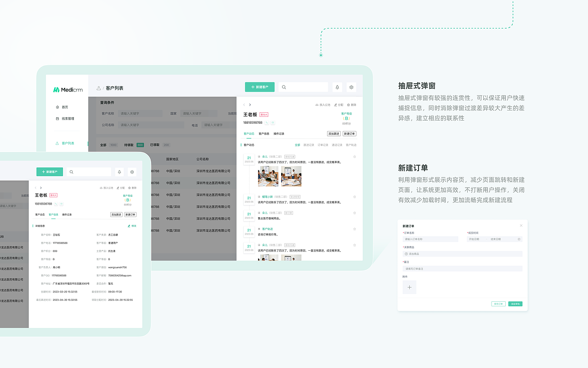Select 待领取 800 list tab

134,145
